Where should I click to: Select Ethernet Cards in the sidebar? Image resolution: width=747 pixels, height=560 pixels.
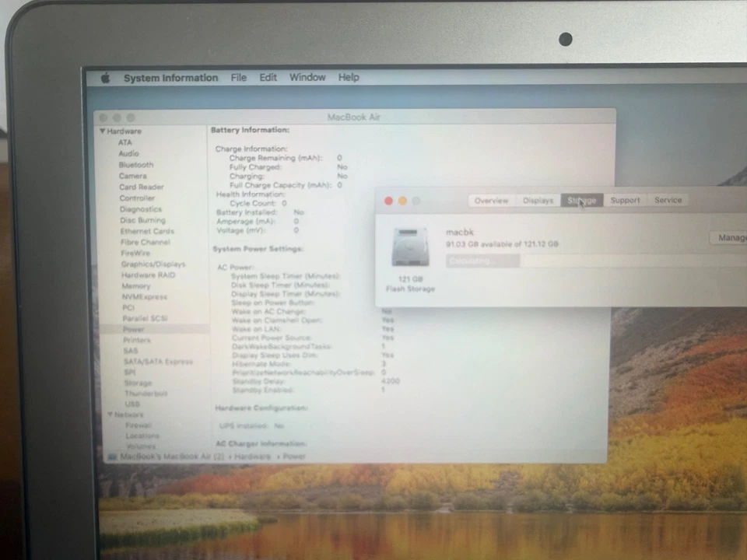click(x=147, y=231)
